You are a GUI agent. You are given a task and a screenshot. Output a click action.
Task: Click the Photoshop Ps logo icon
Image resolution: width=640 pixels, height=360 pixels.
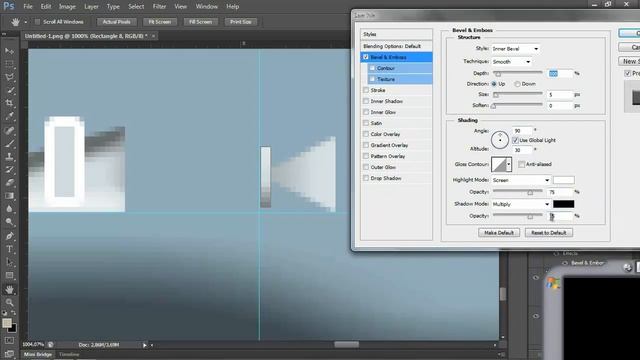[x=9, y=6]
